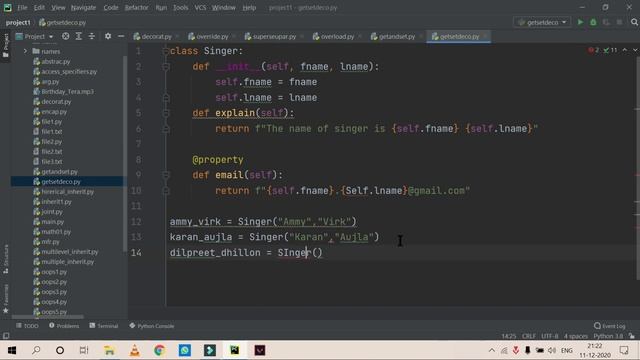Open the Project view selector dropdown
Image resolution: width=640 pixels, height=360 pixels.
tap(35, 36)
